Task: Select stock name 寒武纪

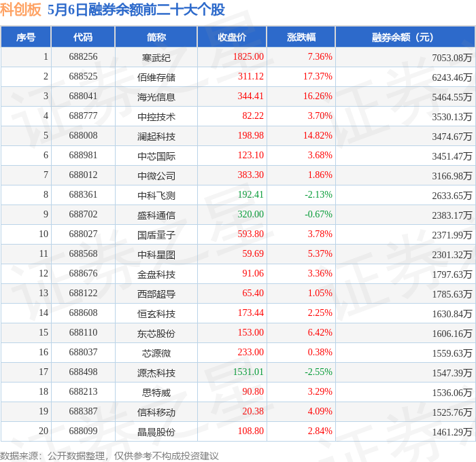Action: pos(156,58)
